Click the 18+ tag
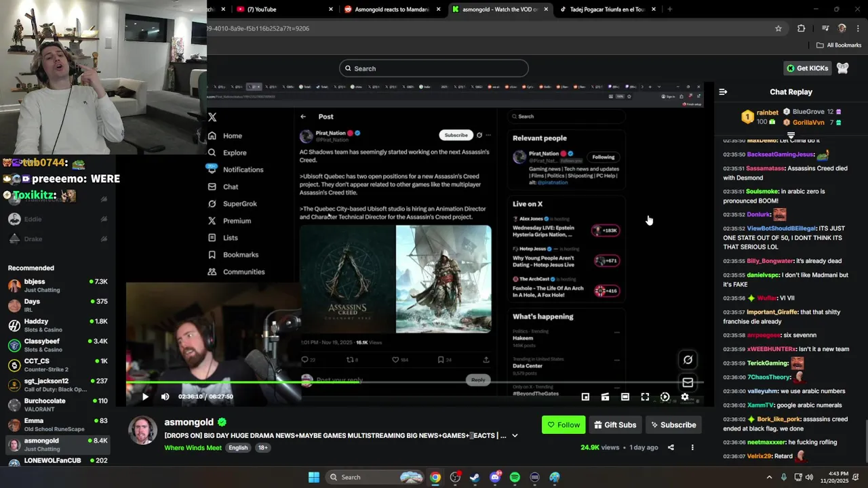This screenshot has width=868, height=488. click(263, 447)
